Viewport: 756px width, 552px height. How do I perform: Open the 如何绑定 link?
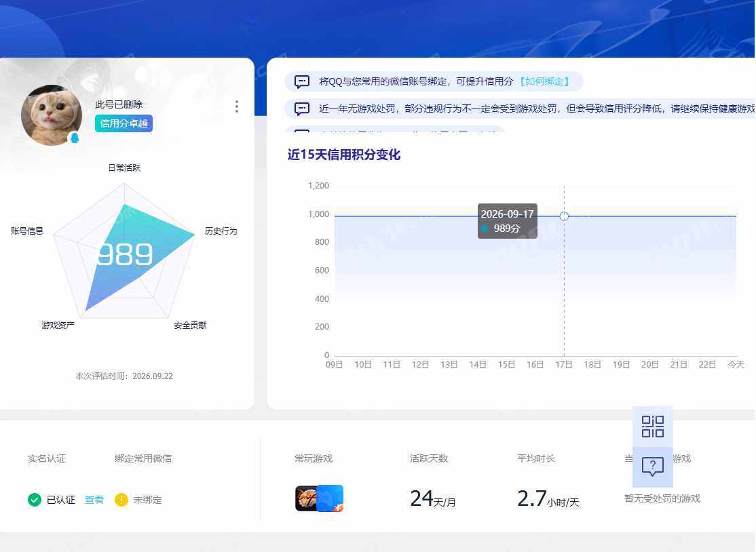544,81
